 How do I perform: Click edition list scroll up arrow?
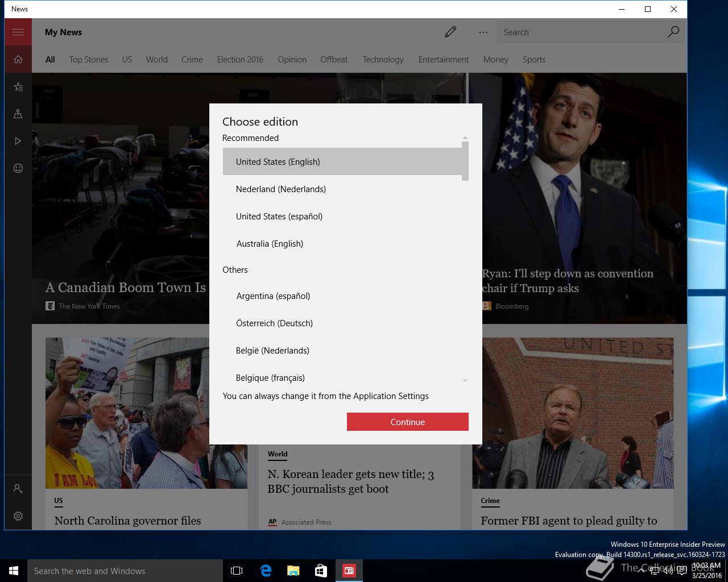(465, 138)
